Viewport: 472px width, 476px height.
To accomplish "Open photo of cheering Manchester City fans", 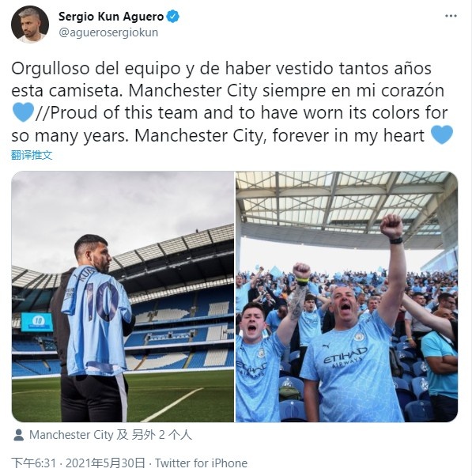I will click(346, 297).
